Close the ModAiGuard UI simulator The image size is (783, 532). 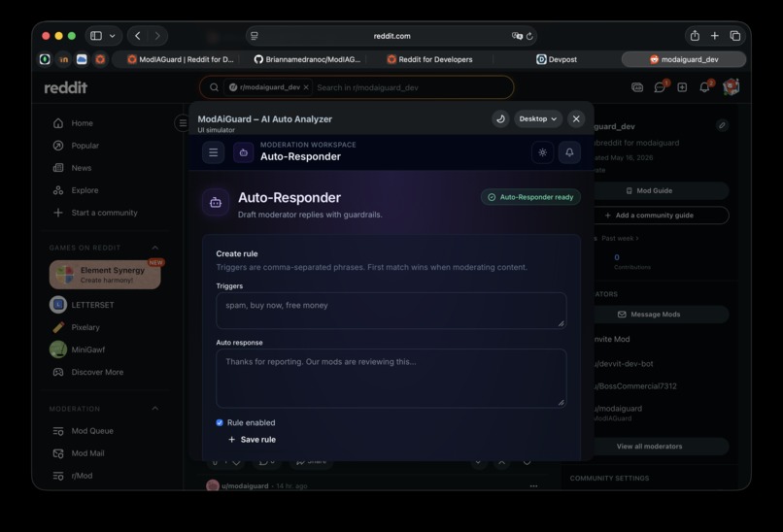[576, 118]
